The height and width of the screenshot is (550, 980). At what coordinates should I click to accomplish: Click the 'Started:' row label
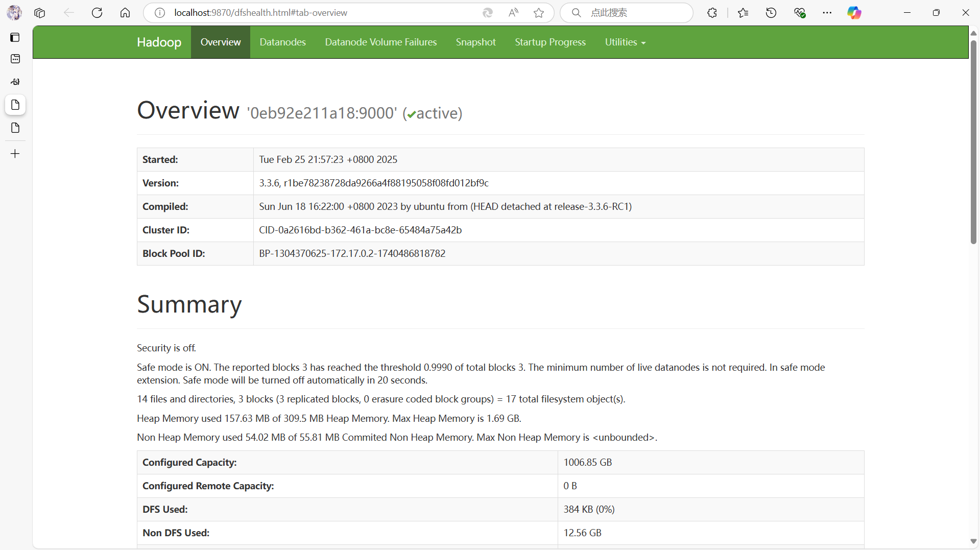coord(160,160)
